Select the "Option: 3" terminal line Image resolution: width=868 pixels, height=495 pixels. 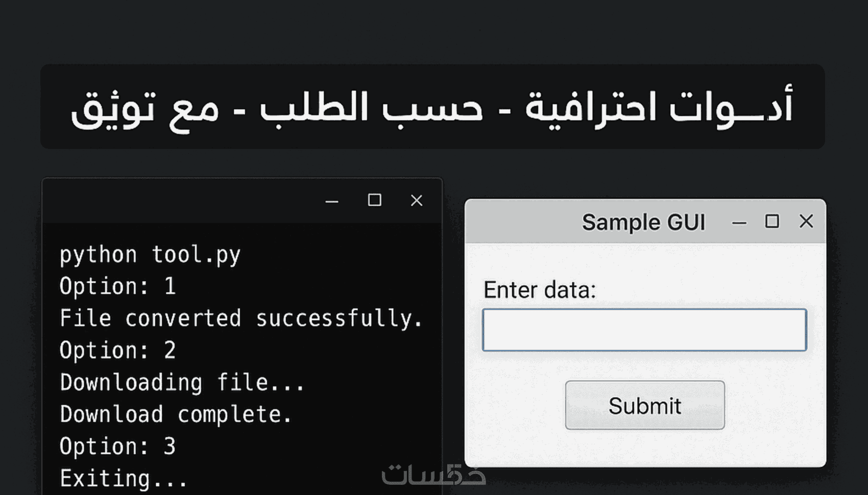117,447
